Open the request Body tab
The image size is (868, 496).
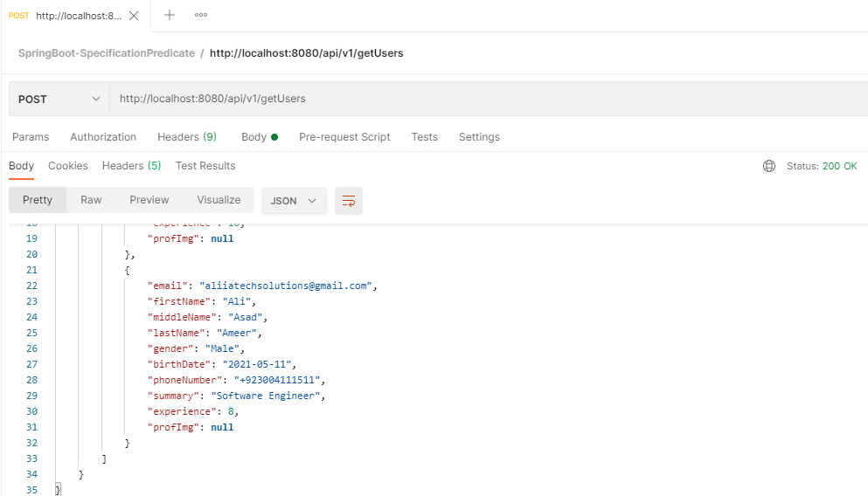point(259,136)
